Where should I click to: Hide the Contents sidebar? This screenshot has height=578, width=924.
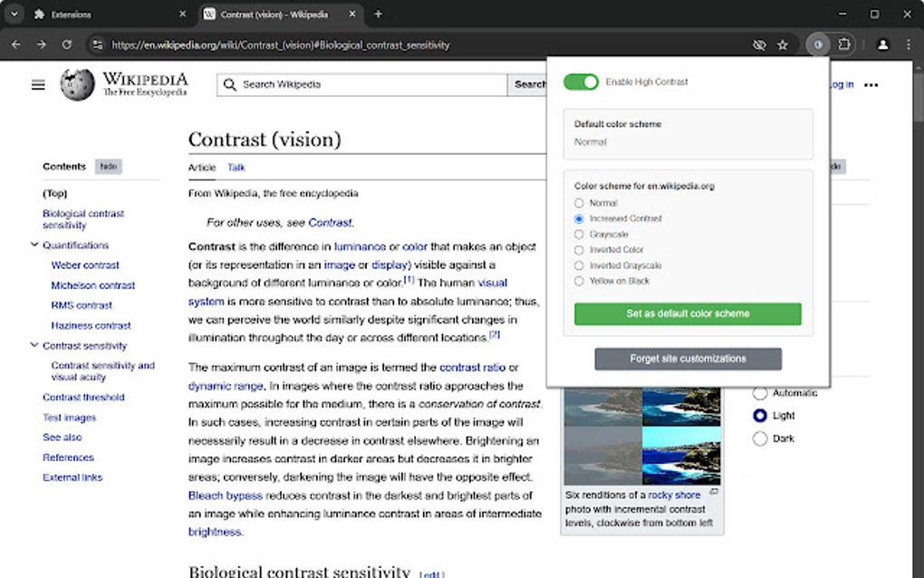click(108, 167)
